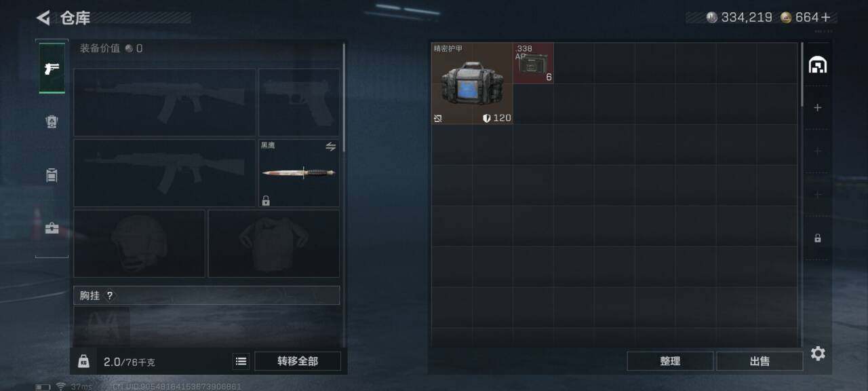Viewport: 868px width, 391px height.
Task: Select the weapons tab with pistol icon
Action: (x=52, y=68)
